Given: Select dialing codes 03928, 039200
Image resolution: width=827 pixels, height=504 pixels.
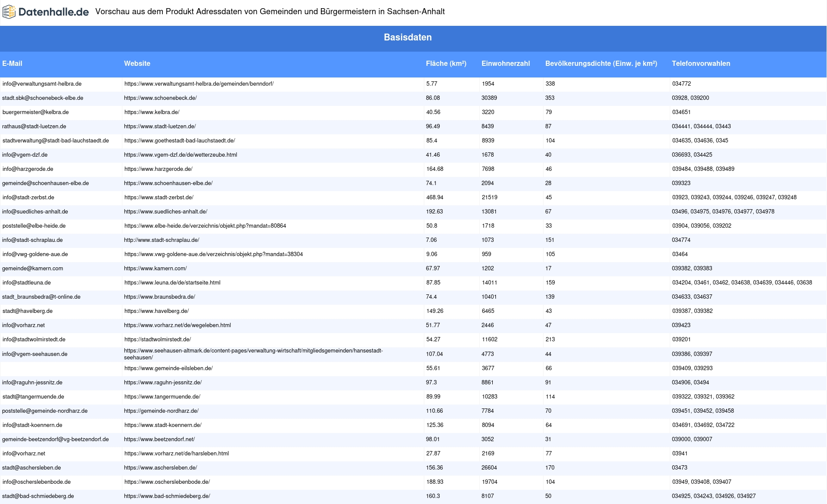Looking at the screenshot, I should point(690,98).
